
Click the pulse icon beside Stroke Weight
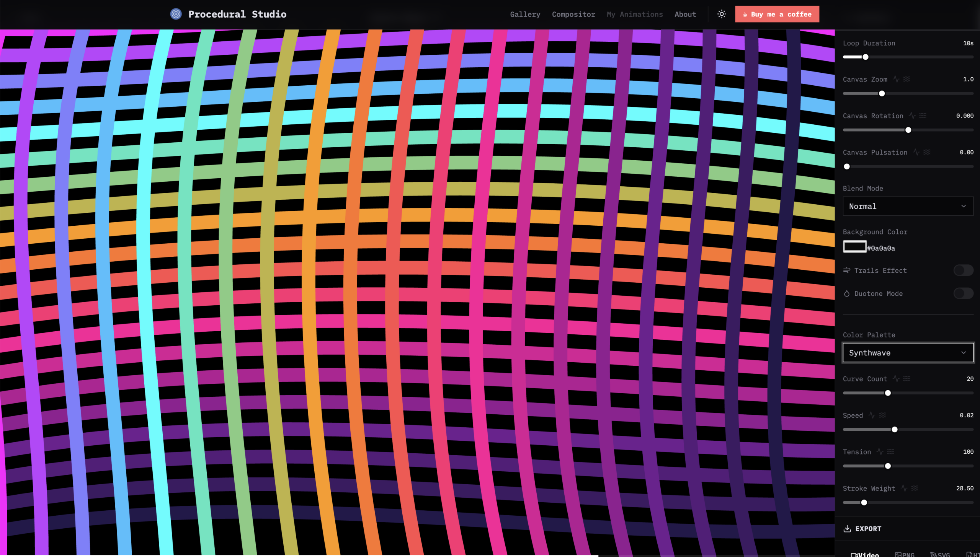(904, 488)
